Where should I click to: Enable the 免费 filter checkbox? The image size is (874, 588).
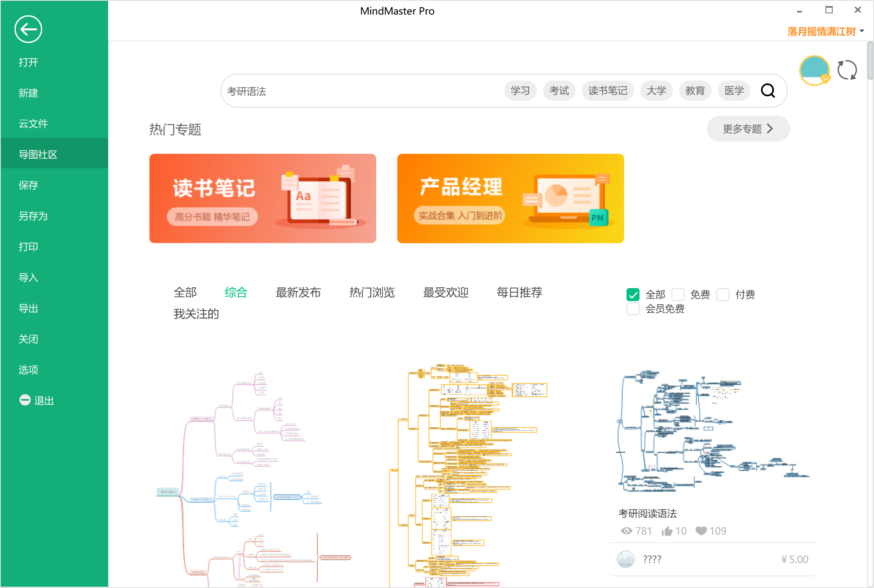tap(678, 294)
